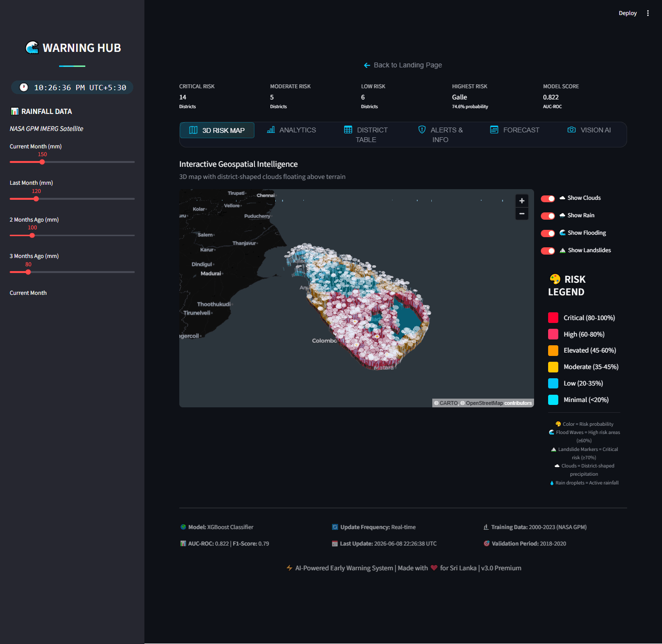Viewport: 662px width, 644px height.
Task: Click Back to Landing Page link
Action: pyautogui.click(x=403, y=65)
